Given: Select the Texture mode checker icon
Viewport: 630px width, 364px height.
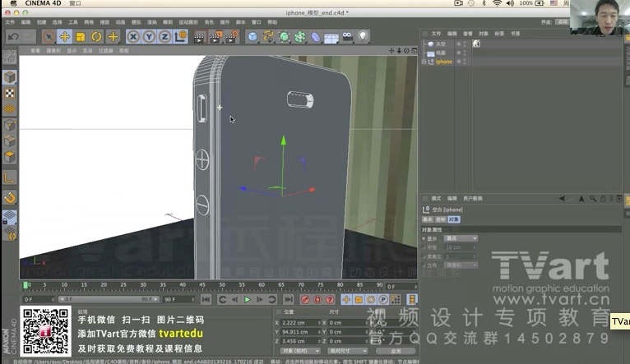Looking at the screenshot, I should coord(10,93).
